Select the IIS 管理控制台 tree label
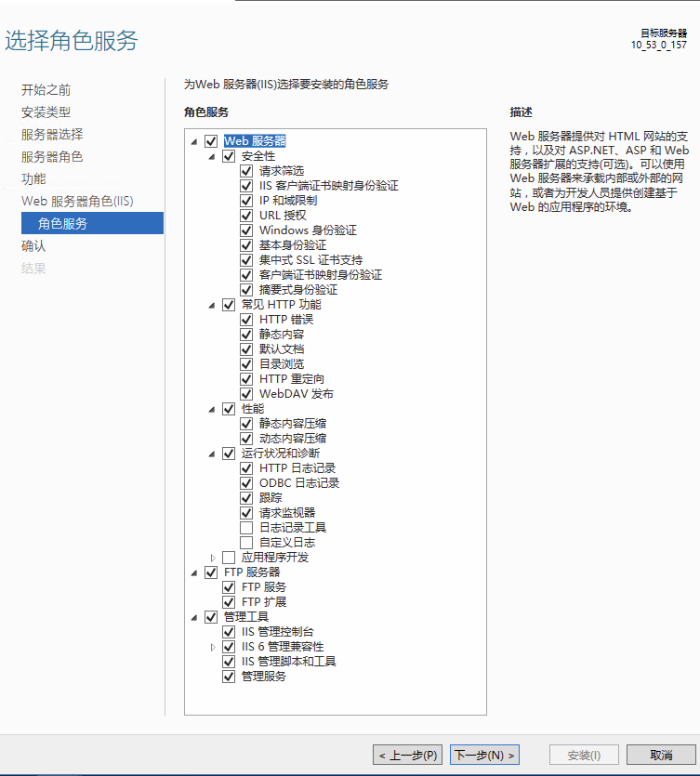 pyautogui.click(x=277, y=632)
